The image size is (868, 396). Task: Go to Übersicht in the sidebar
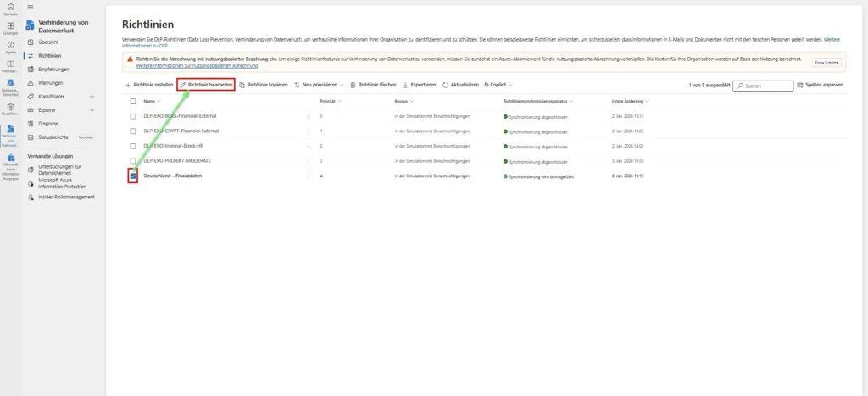coord(50,42)
